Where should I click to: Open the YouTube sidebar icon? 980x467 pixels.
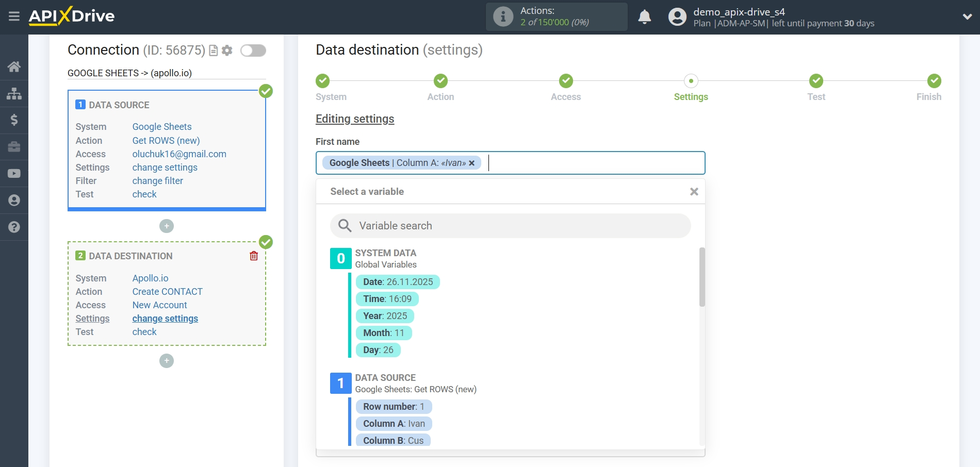click(14, 173)
